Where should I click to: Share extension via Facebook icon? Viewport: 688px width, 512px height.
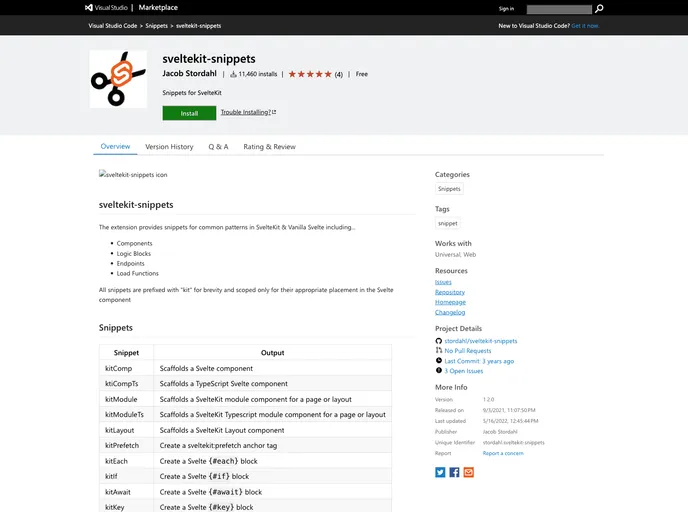[x=454, y=472]
